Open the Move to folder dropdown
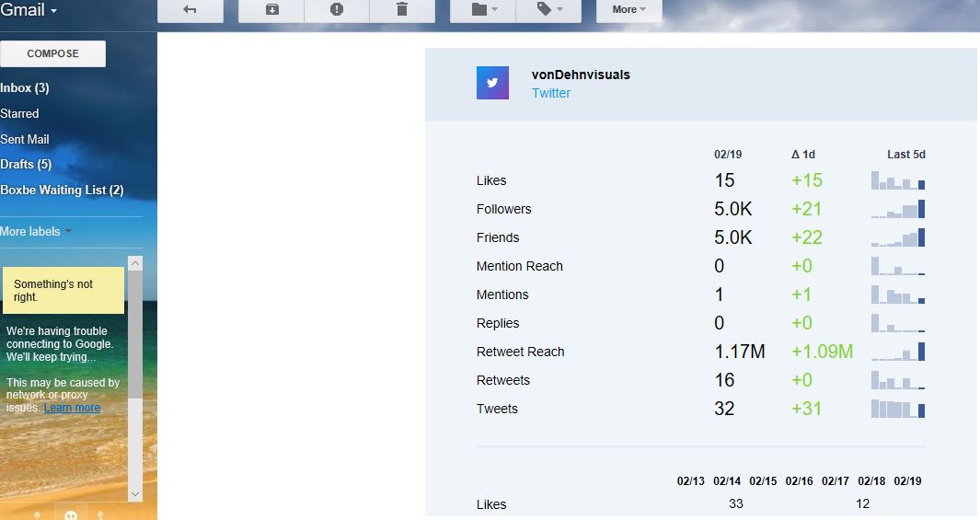The height and width of the screenshot is (520, 980). point(483,10)
